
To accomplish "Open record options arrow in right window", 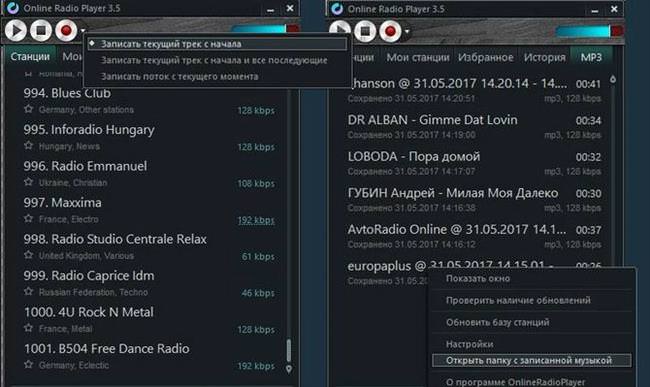I will click(x=407, y=31).
